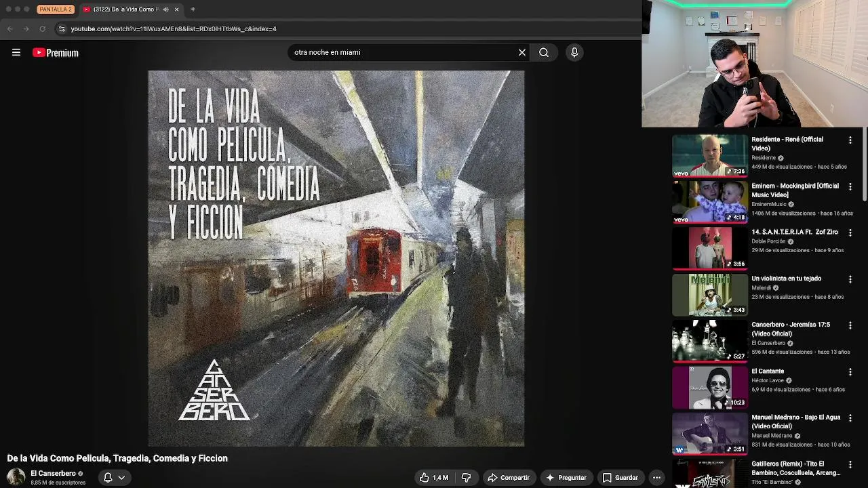Open the Preguntar AI button
The height and width of the screenshot is (488, 868).
click(566, 477)
